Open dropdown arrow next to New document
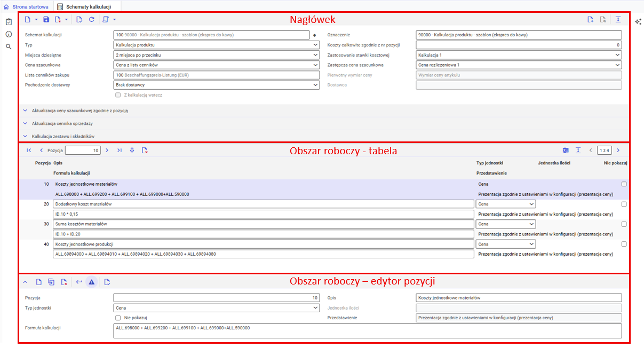 point(36,20)
